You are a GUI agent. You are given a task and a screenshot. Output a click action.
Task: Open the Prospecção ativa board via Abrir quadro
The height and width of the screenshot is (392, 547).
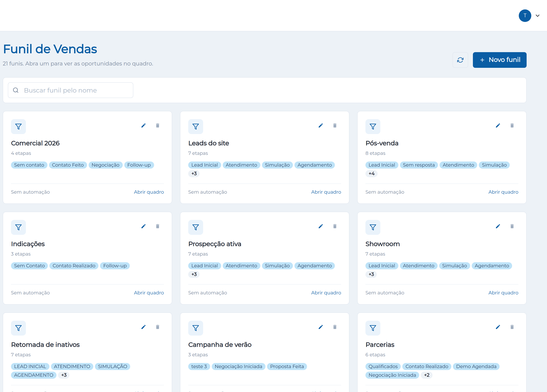tap(326, 293)
